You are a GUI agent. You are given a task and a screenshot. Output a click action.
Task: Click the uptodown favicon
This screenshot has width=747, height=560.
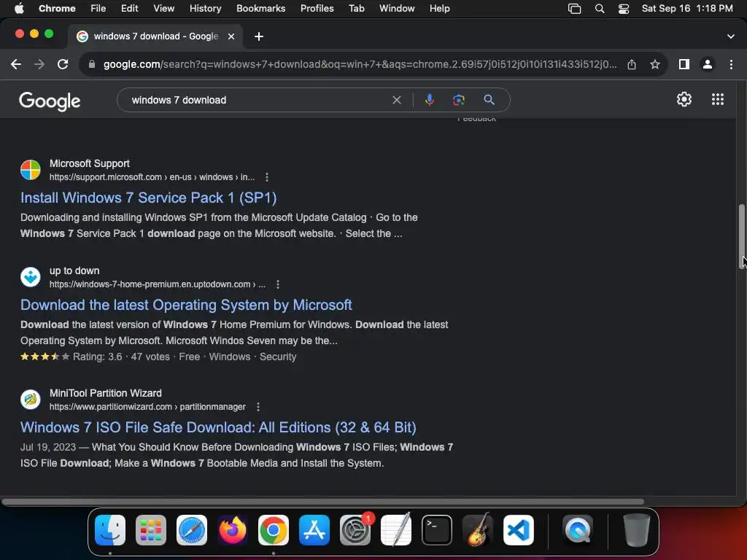(31, 277)
